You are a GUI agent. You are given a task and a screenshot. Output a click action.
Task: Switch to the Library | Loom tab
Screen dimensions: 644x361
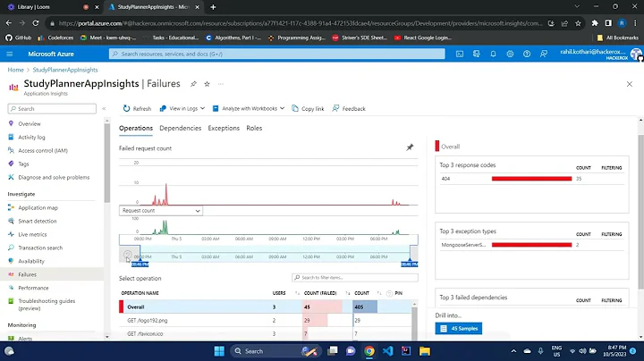(x=54, y=7)
